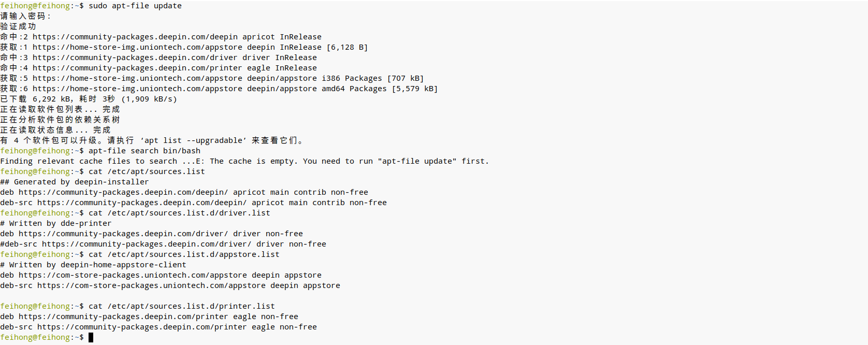
Task: Click the URL on the i386 Packages line
Action: coord(137,78)
